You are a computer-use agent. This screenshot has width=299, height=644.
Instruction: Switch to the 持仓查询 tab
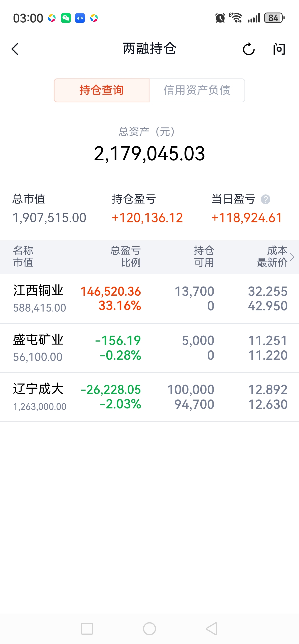(102, 90)
